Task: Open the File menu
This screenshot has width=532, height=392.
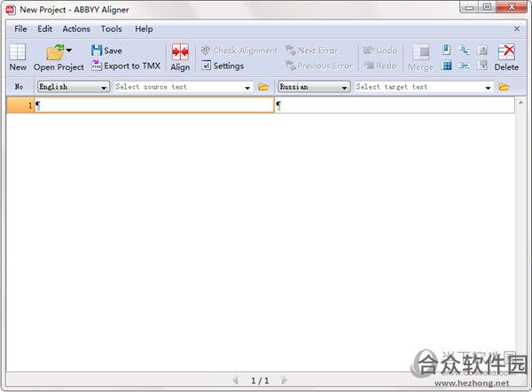Action: pyautogui.click(x=20, y=29)
